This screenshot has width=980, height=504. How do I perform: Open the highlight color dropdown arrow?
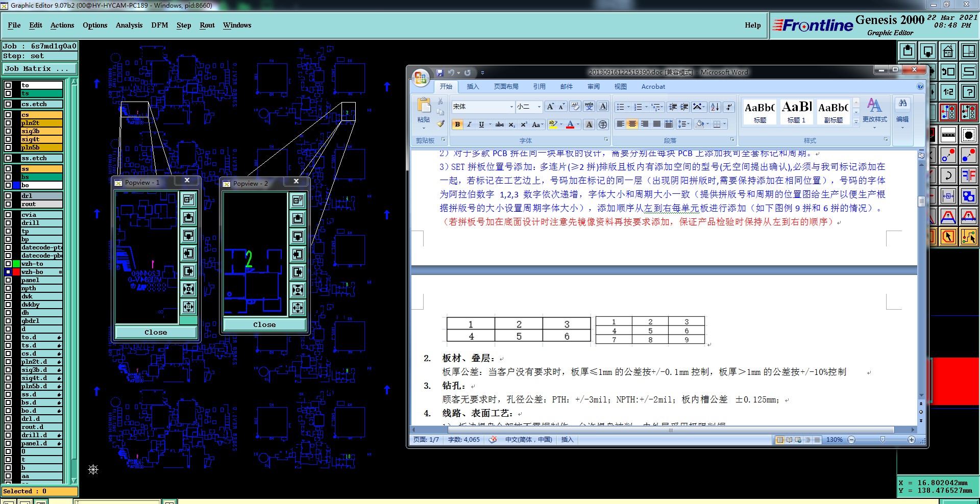click(x=561, y=124)
